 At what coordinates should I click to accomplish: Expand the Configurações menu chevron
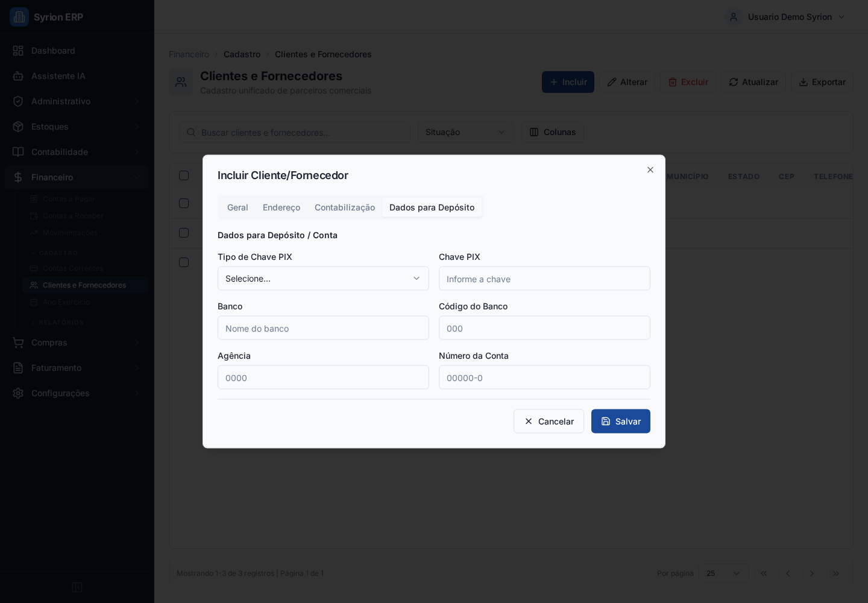click(137, 393)
